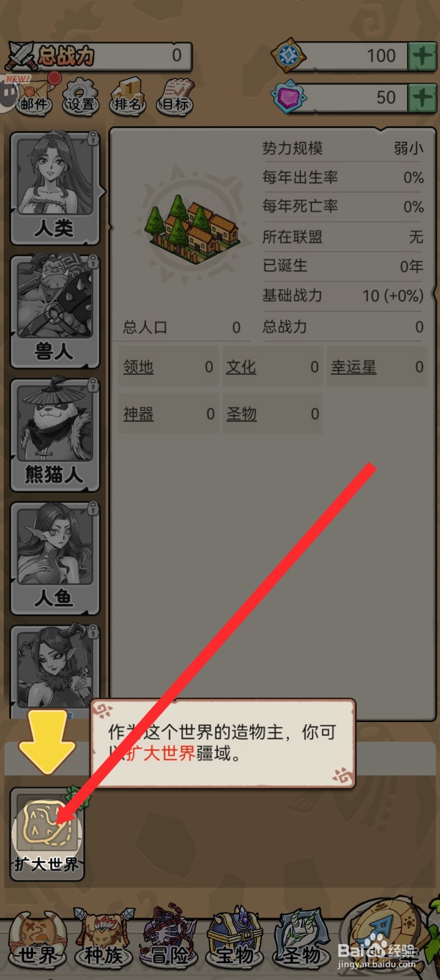
Task: Open the 宝物 treasure chest tab
Action: pos(235,940)
